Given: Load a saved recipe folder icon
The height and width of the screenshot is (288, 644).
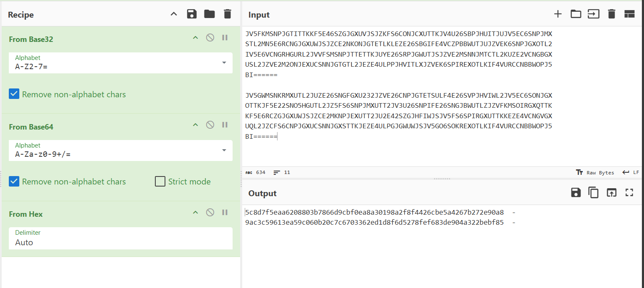Looking at the screenshot, I should pos(209,14).
